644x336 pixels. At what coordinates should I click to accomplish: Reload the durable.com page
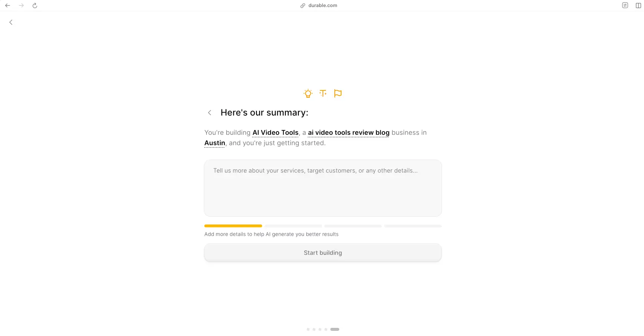(x=35, y=6)
